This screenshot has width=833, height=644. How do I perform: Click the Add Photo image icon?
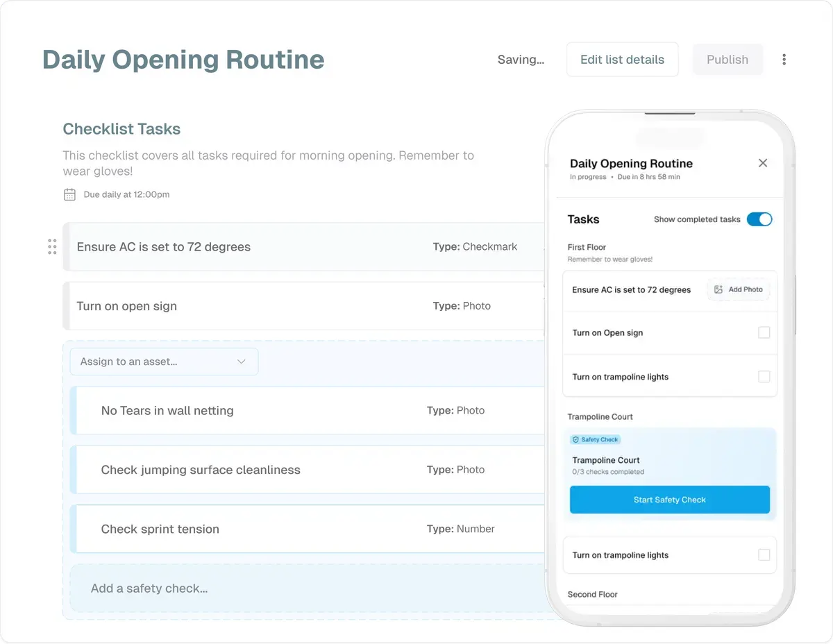pos(718,289)
